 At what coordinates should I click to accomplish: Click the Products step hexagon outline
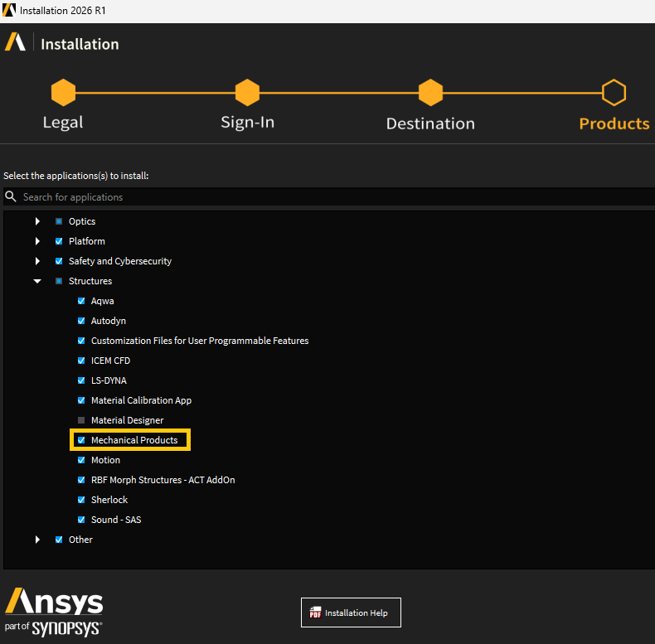click(x=614, y=92)
